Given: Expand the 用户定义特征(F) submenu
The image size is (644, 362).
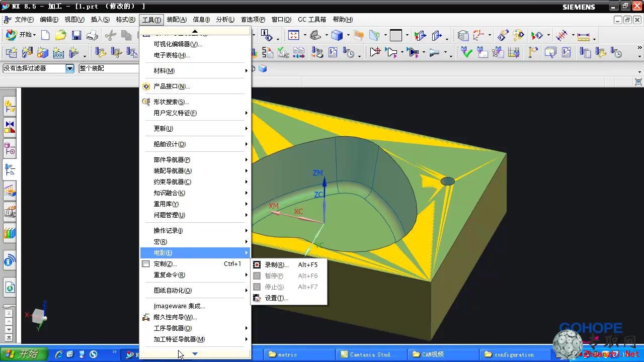Looking at the screenshot, I should click(195, 113).
